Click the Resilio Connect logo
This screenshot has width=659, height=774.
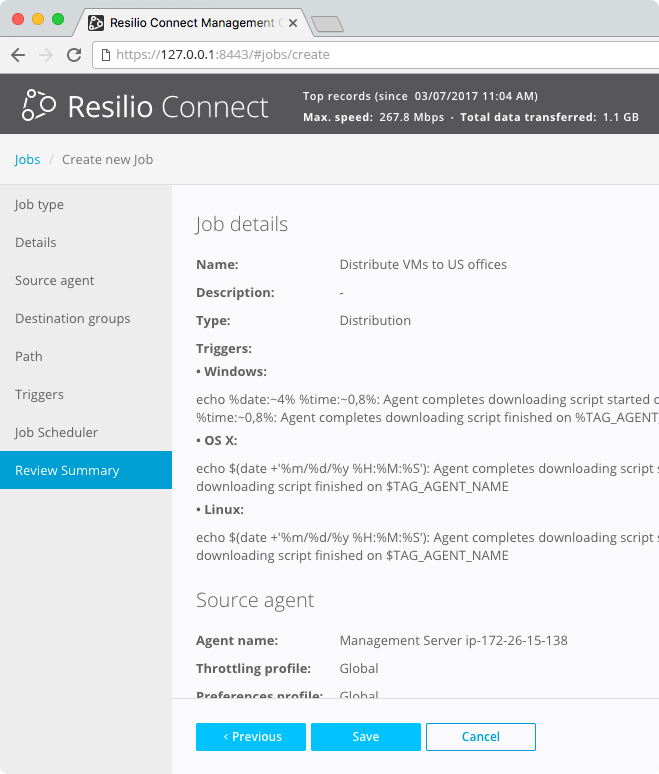145,106
